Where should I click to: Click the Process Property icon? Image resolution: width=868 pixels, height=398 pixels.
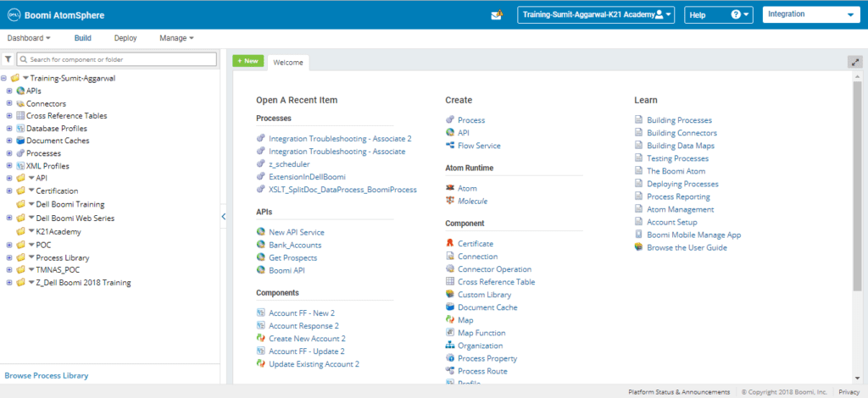click(450, 358)
